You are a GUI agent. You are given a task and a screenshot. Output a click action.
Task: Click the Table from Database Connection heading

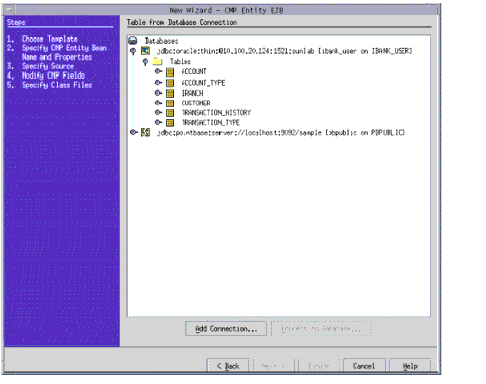coord(182,22)
